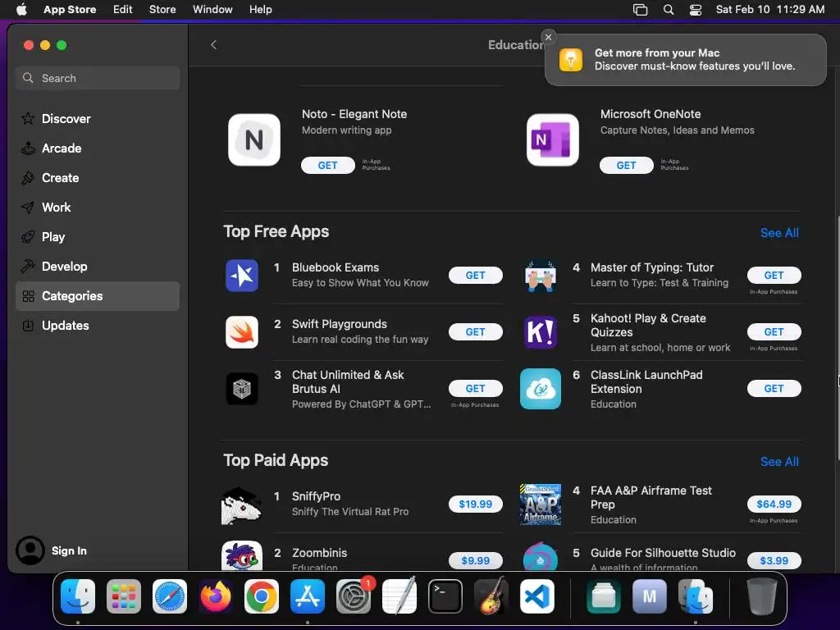The width and height of the screenshot is (840, 630).
Task: Select Updates in the sidebar
Action: tap(98, 326)
